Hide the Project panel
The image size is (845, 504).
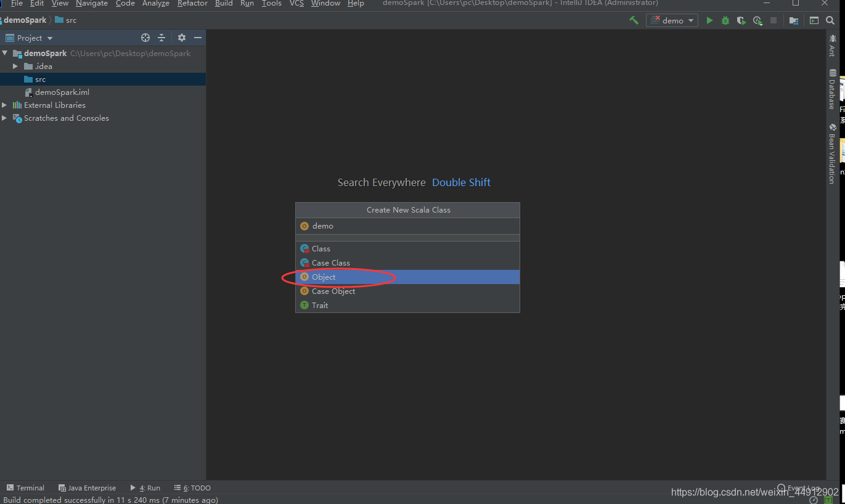coord(198,38)
